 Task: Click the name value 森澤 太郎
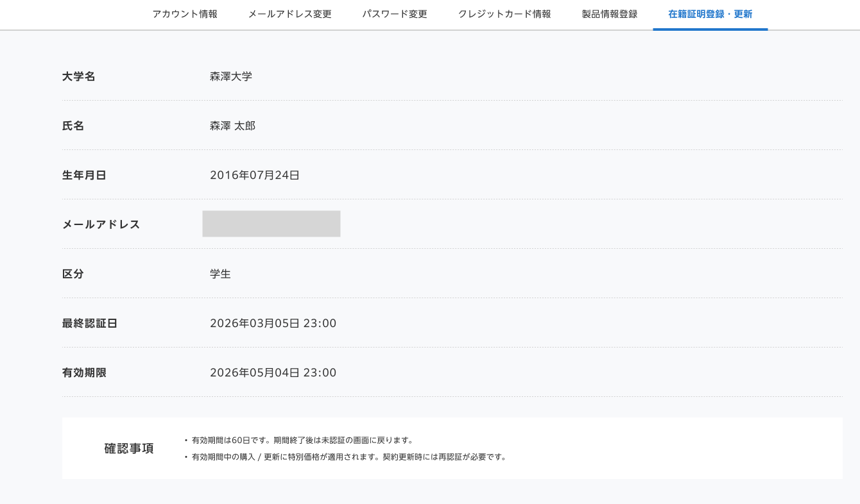click(x=233, y=126)
